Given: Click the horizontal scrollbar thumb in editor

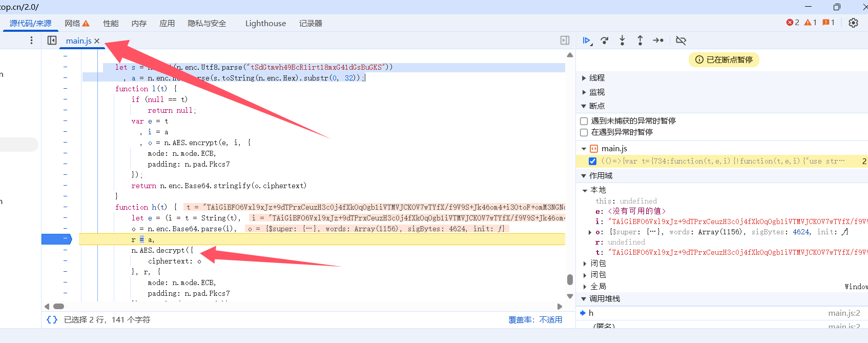Looking at the screenshot, I should point(59,307).
